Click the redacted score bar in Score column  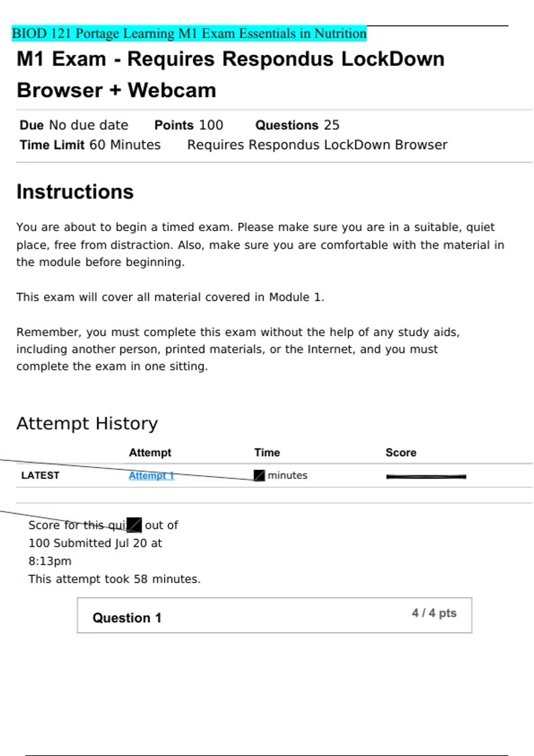pyautogui.click(x=426, y=476)
